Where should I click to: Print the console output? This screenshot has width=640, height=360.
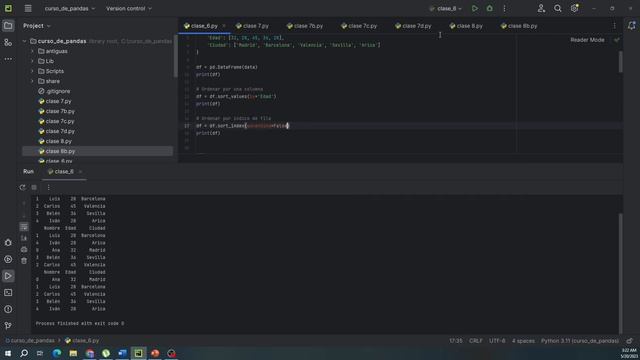pos(24,249)
